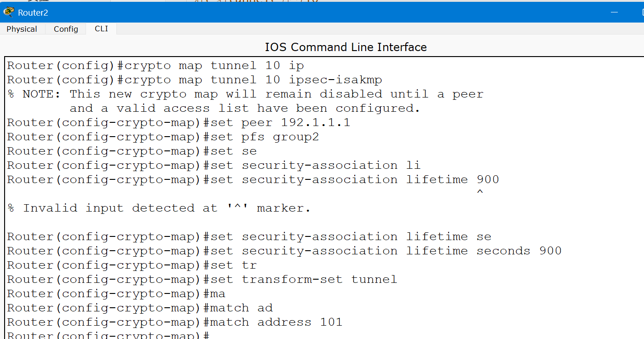Click the caret error marker under 900
Image resolution: width=644 pixels, height=339 pixels.
480,192
